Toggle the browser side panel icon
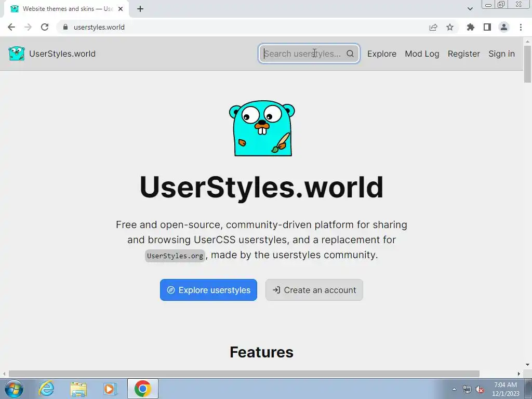532x399 pixels. click(487, 27)
